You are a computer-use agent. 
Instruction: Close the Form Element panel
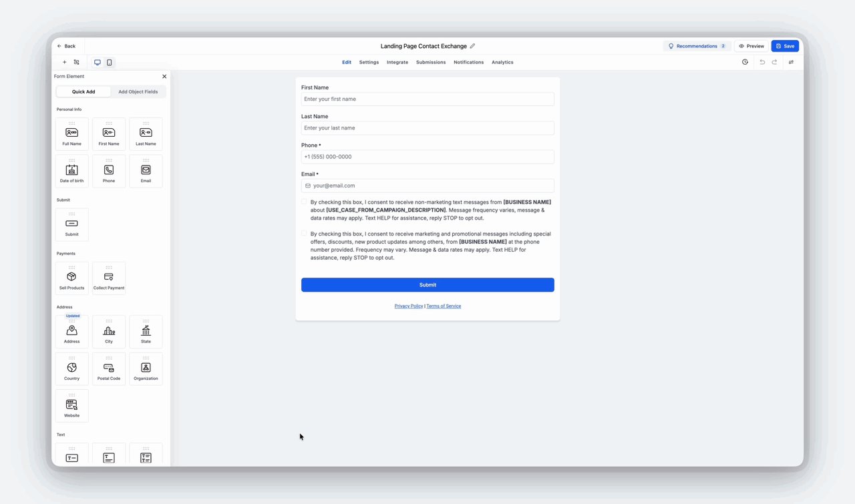(x=164, y=76)
